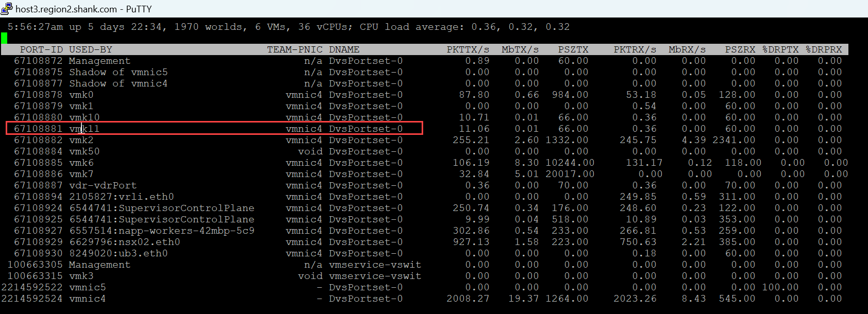Click the USED-BY column header
868x314 pixels.
pos(91,49)
